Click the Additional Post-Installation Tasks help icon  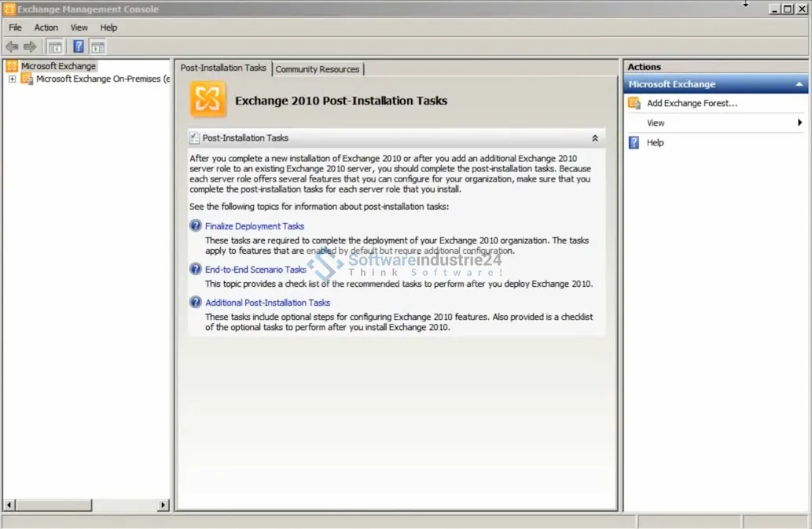pos(196,302)
